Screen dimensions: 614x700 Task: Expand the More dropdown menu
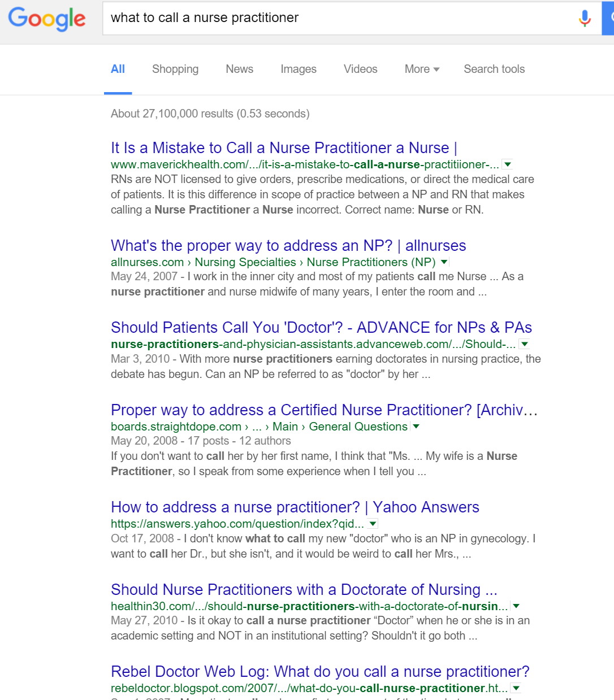421,69
